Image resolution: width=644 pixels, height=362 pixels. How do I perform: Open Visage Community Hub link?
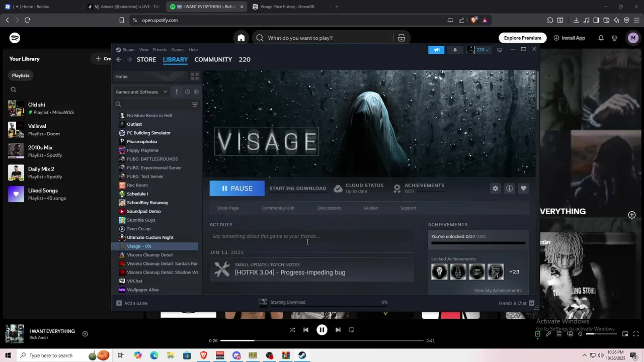pos(278,208)
